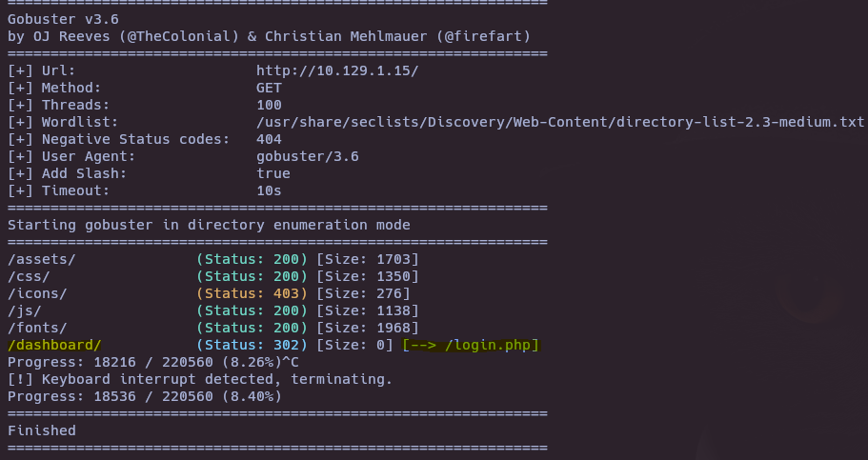Click the /css/ directory entry

point(29,276)
